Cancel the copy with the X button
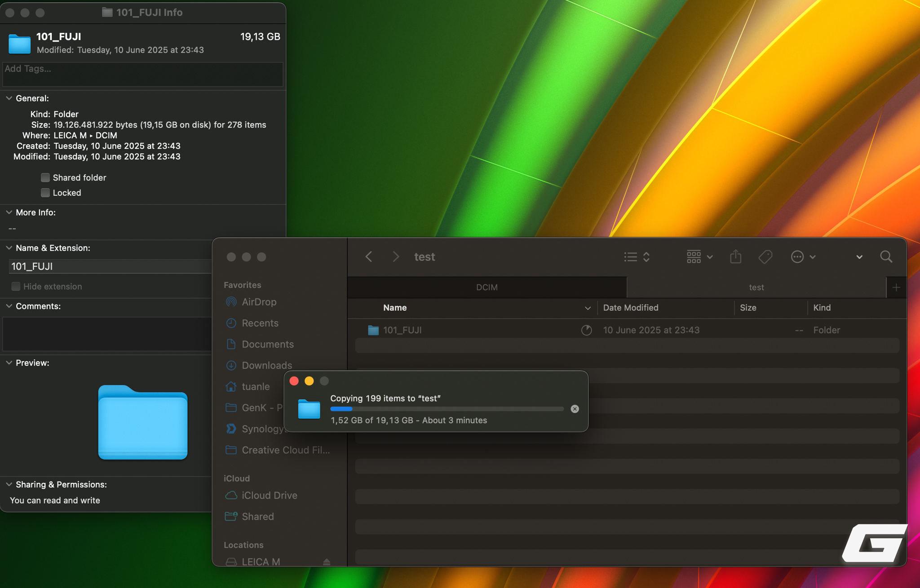The height and width of the screenshot is (588, 920). 575,409
